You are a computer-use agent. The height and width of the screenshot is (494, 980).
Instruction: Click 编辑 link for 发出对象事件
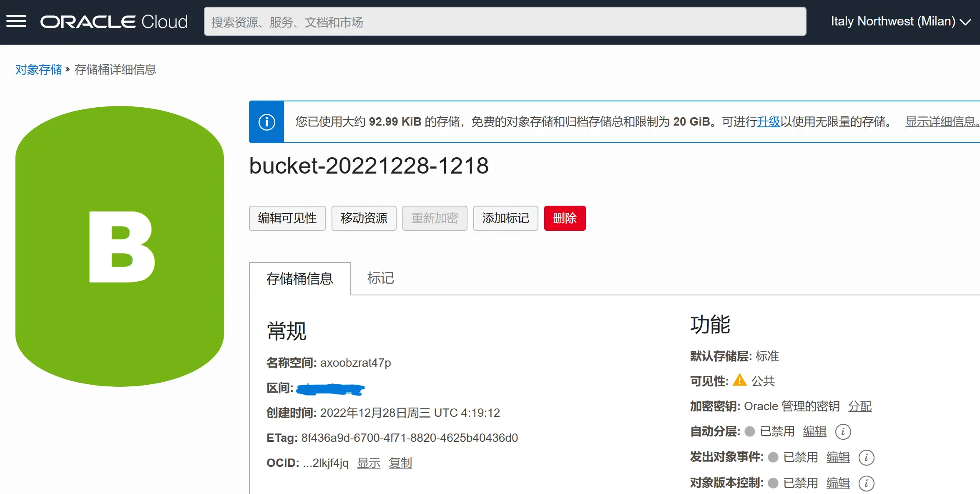[838, 457]
